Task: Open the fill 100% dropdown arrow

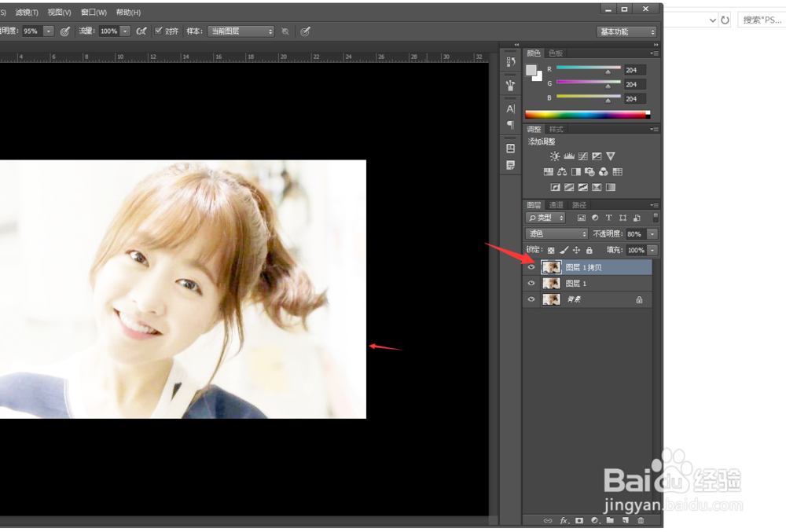Action: click(x=652, y=250)
